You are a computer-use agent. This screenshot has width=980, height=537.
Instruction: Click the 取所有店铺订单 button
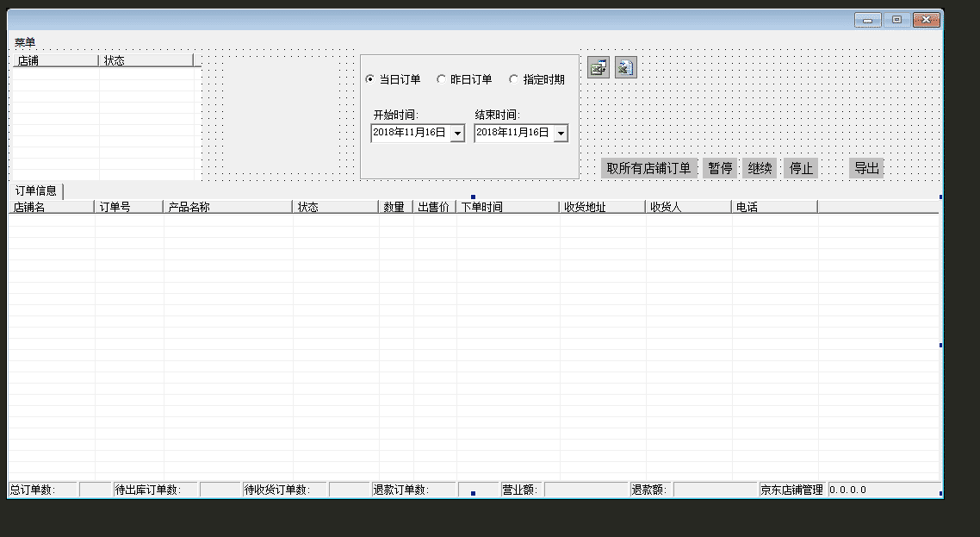pos(648,167)
